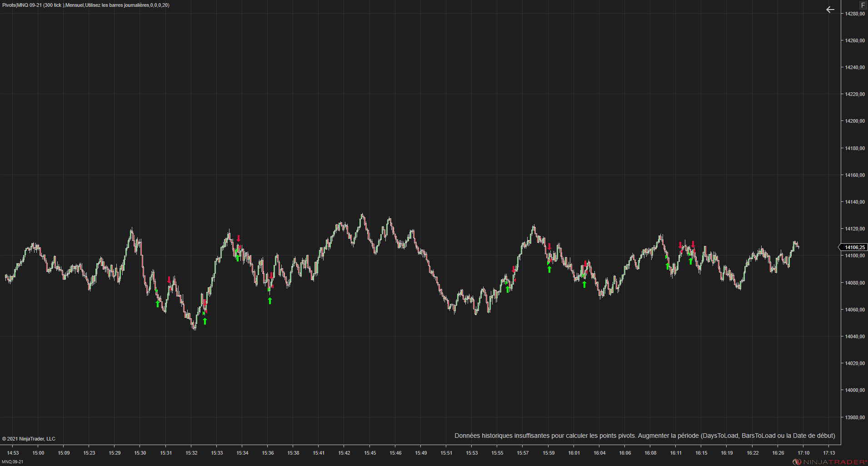The image size is (868, 466).
Task: Click the 14140,00 price axis label
Action: click(x=855, y=202)
